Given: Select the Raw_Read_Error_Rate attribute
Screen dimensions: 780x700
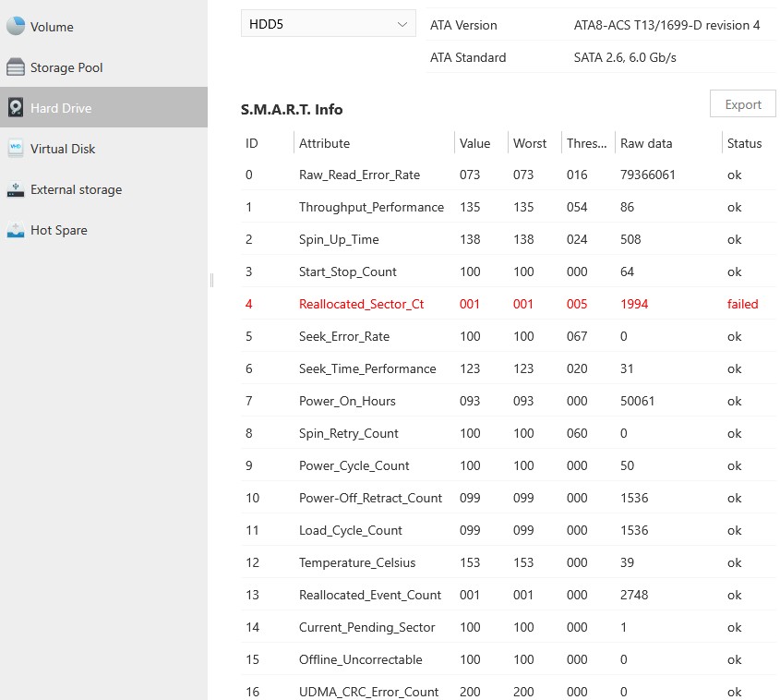Looking at the screenshot, I should (359, 175).
